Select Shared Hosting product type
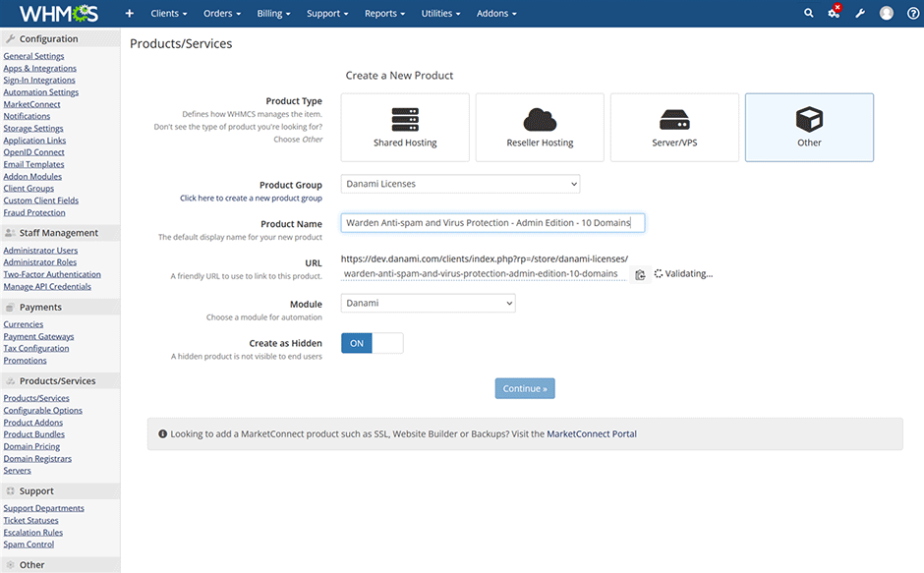This screenshot has width=924, height=573. 405,128
